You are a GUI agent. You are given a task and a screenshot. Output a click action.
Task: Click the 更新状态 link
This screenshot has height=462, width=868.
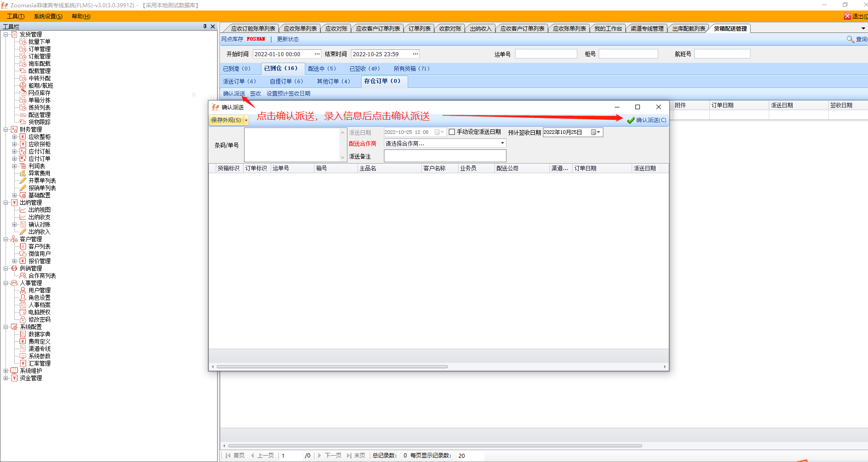(x=288, y=39)
